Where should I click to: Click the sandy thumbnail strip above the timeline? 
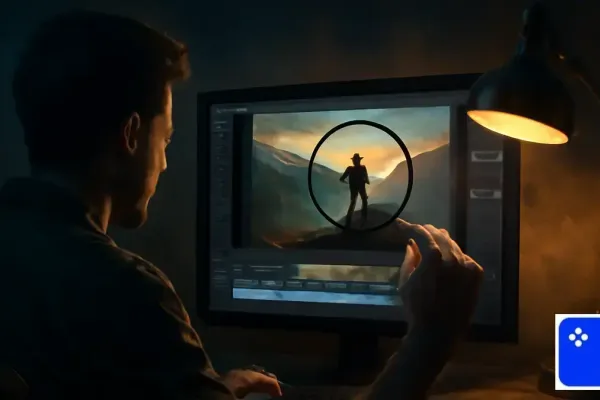tap(348, 273)
